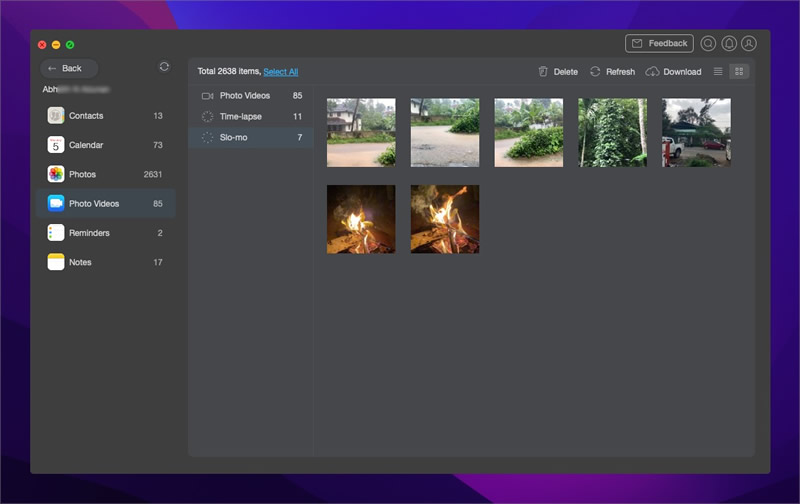Open the search icon in the top right
Viewport: 800px width, 504px height.
tap(708, 43)
